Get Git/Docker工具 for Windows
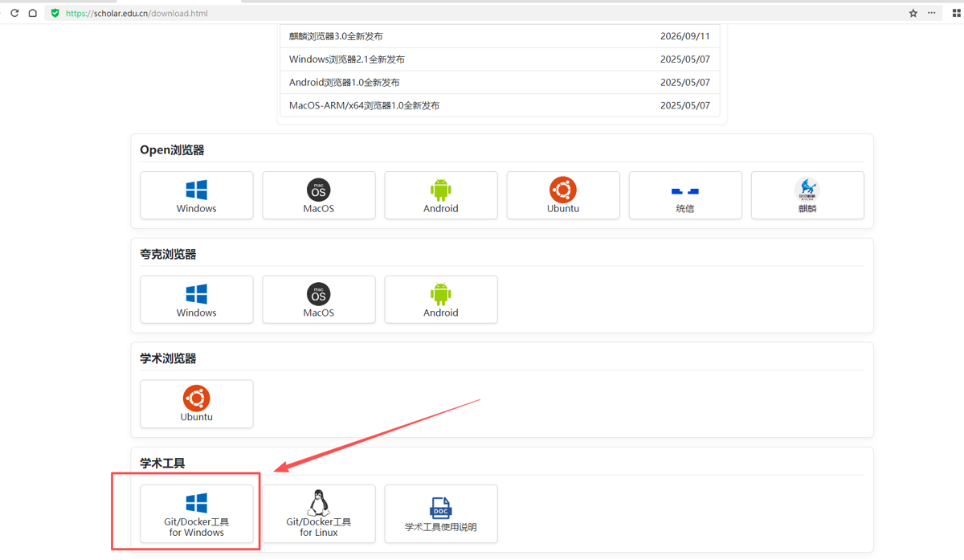Viewport: 964px width, 560px height. pos(197,513)
